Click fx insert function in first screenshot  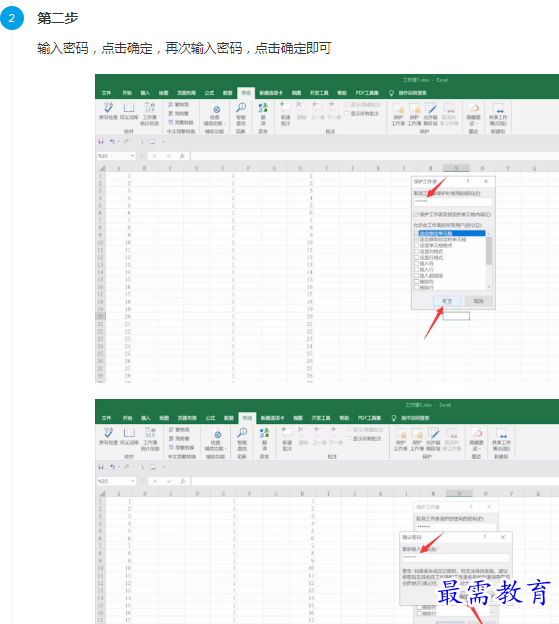tap(182, 156)
